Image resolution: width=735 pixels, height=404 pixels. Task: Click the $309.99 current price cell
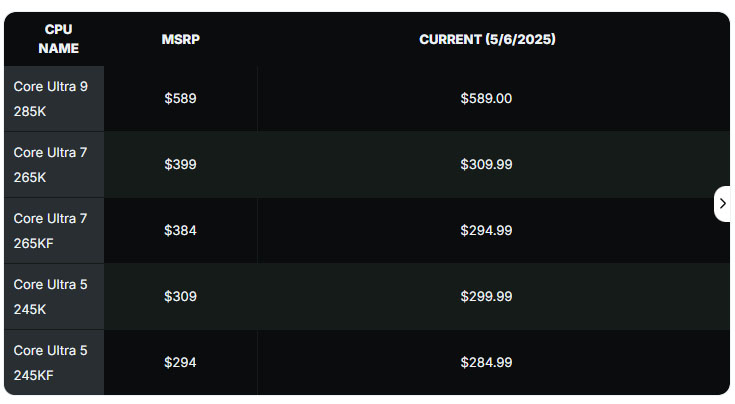tap(486, 165)
